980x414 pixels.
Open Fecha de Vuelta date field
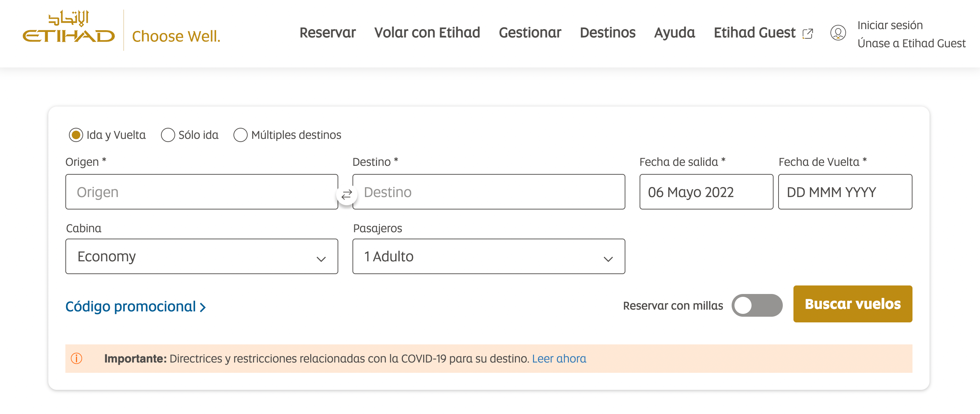click(845, 192)
